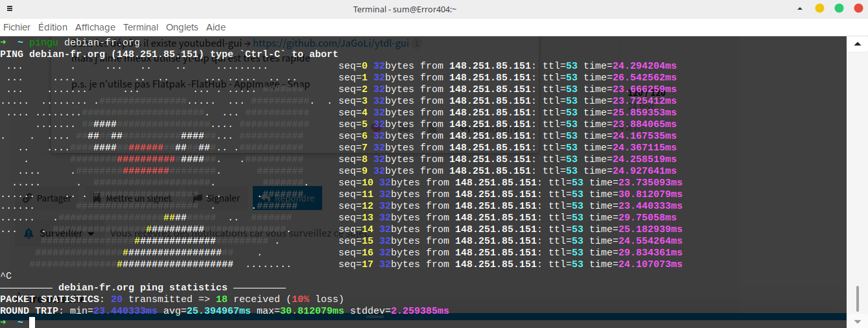868x328 pixels.
Task: Click the ping statistics header line
Action: 143,287
